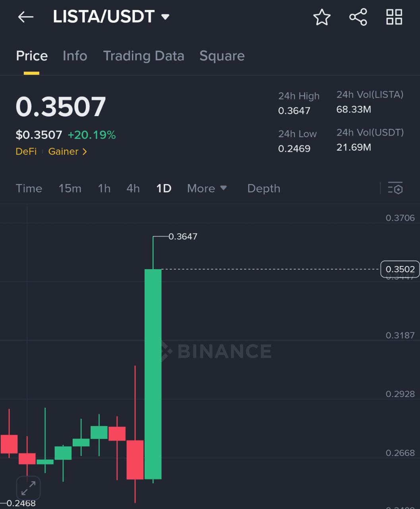The width and height of the screenshot is (420, 509).
Task: Tap the 0.3187 price axis label
Action: (400, 335)
